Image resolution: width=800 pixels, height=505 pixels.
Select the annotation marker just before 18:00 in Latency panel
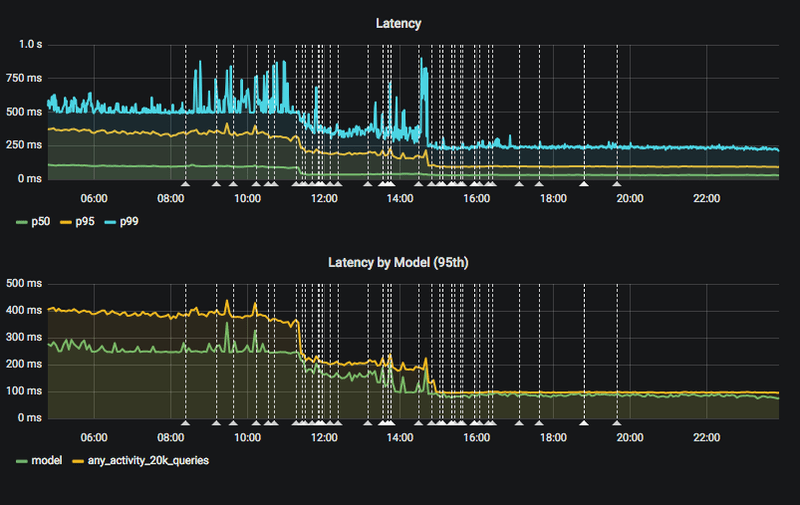coord(539,184)
